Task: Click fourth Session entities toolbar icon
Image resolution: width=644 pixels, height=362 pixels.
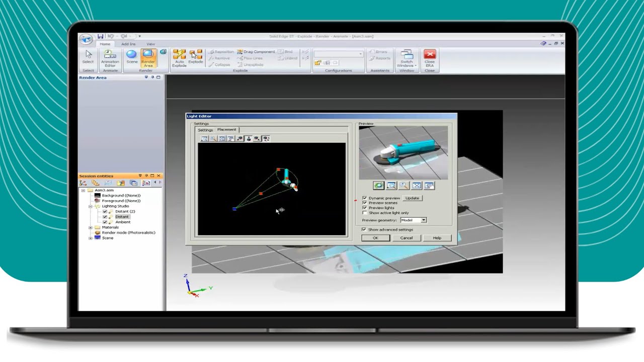Action: click(121, 183)
